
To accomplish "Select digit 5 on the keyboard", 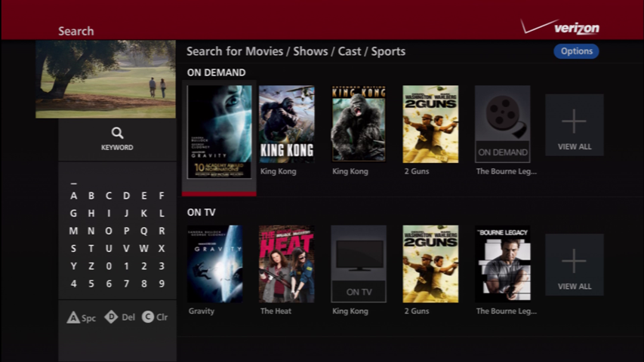I will point(91,284).
